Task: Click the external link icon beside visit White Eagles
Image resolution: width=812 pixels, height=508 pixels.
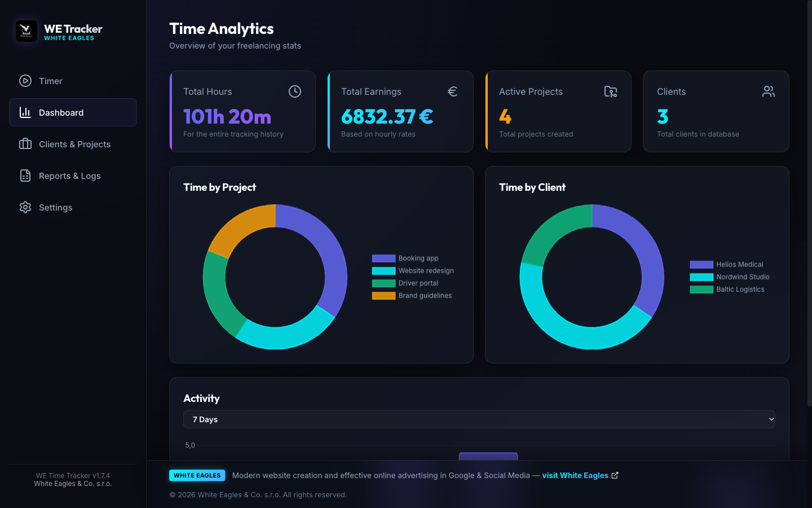Action: tap(615, 475)
